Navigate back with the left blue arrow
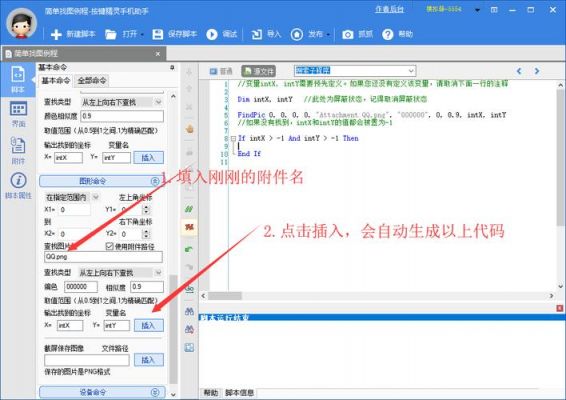Viewport: 566px width, 400px height. [519, 71]
